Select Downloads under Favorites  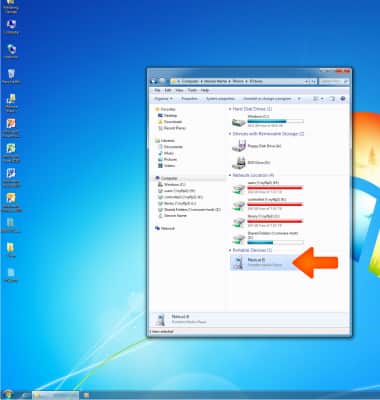click(x=170, y=122)
